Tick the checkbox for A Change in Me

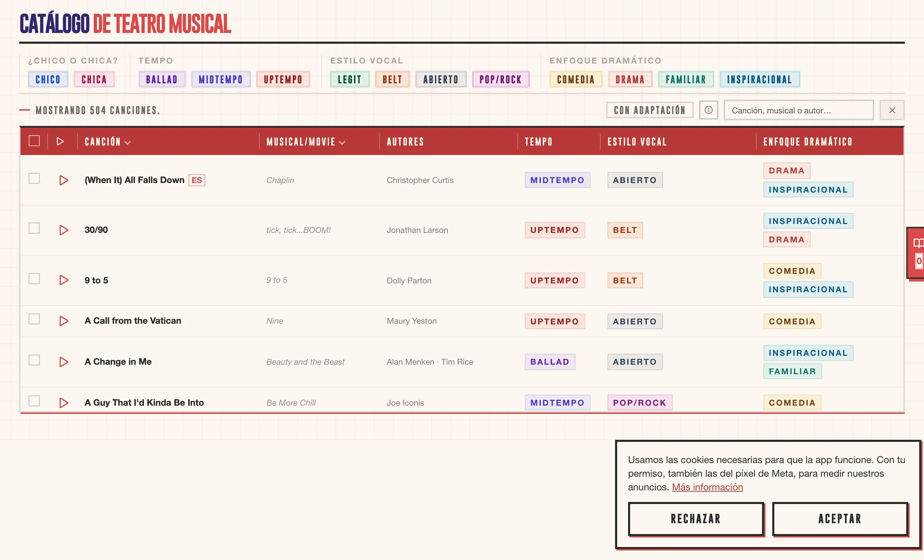pyautogui.click(x=34, y=360)
